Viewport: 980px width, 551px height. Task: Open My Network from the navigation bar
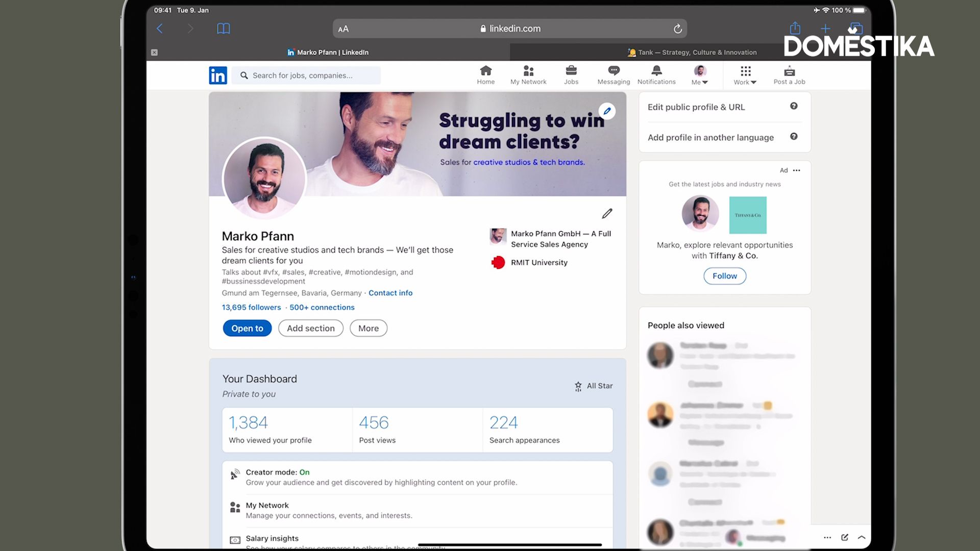coord(528,74)
